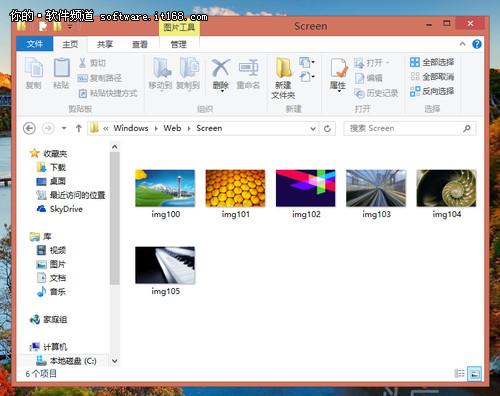Open Documents (文档) library
The height and width of the screenshot is (396, 500).
coord(51,278)
